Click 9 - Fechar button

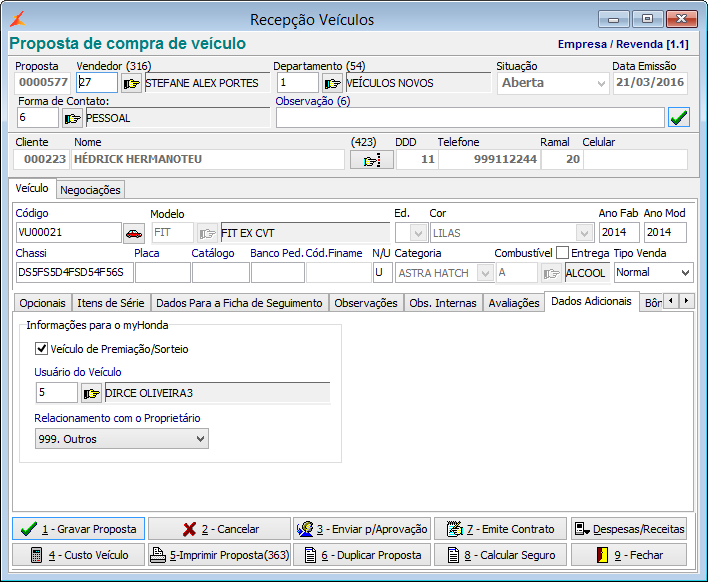(x=629, y=555)
